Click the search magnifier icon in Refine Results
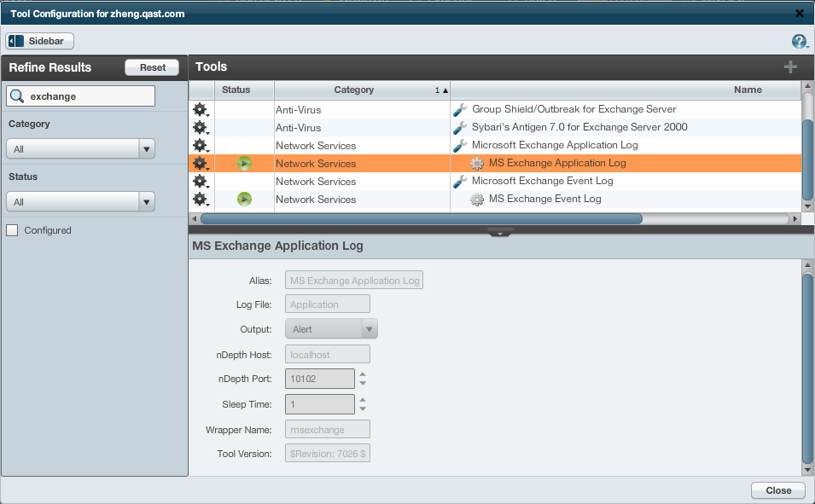 pyautogui.click(x=17, y=96)
